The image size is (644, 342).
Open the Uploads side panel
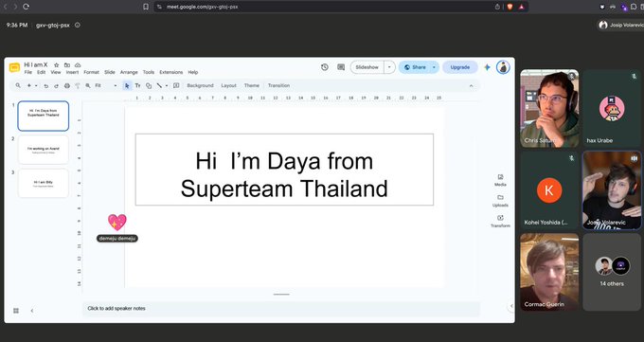tap(500, 201)
